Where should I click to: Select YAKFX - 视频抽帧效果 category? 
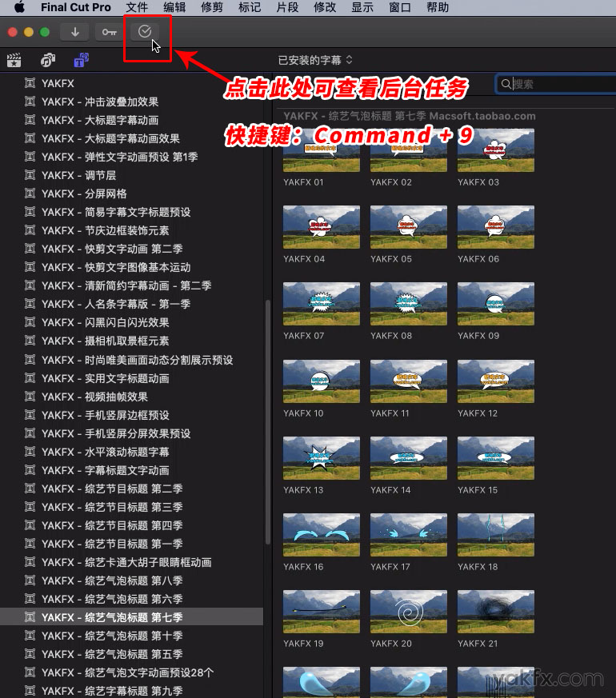coord(131,397)
